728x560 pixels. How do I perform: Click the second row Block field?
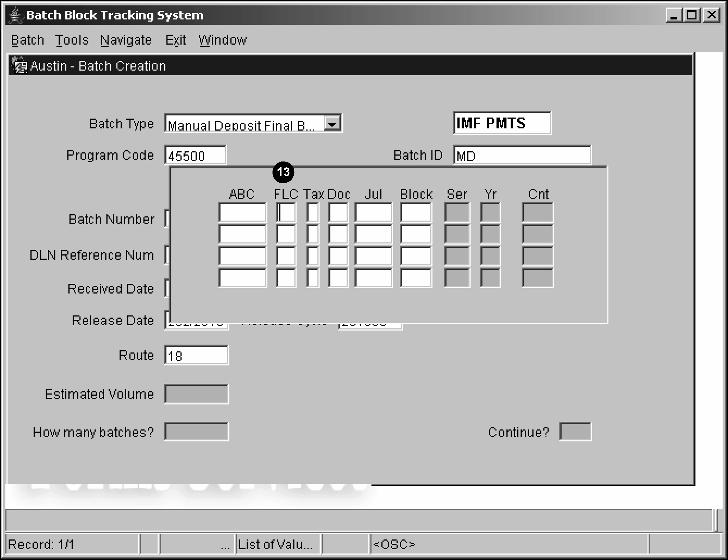(x=416, y=234)
